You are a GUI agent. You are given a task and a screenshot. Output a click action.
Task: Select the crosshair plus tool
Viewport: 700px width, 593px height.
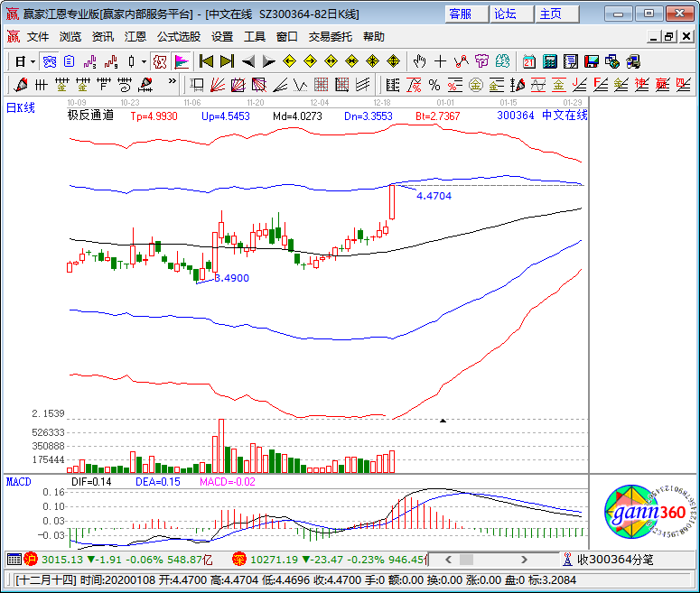pos(440,61)
